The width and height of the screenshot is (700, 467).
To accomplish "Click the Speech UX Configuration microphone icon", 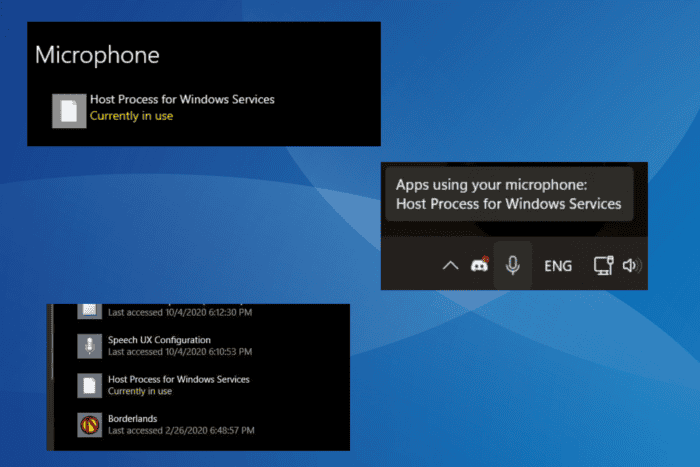I will 90,346.
